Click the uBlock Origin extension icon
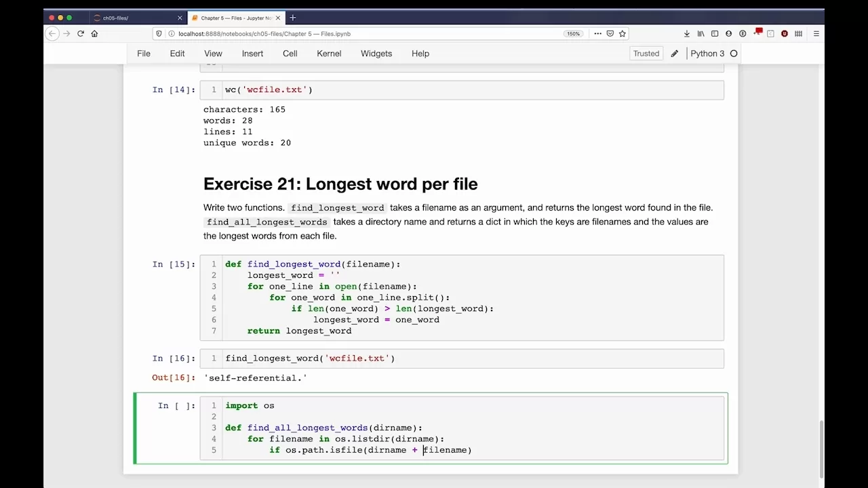The height and width of the screenshot is (488, 868). (785, 34)
